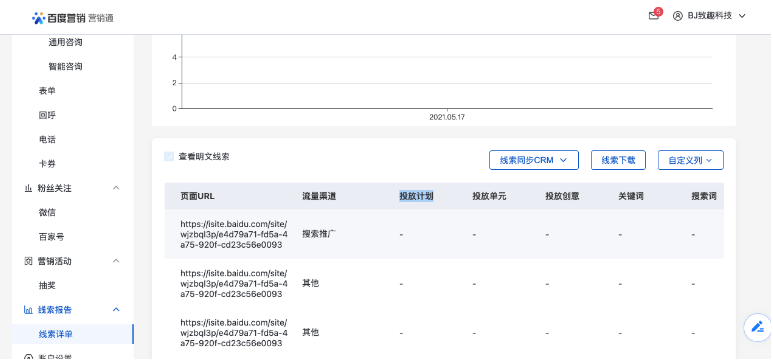Click the floating edit feedback icon
The width and height of the screenshot is (773, 364).
point(757,327)
